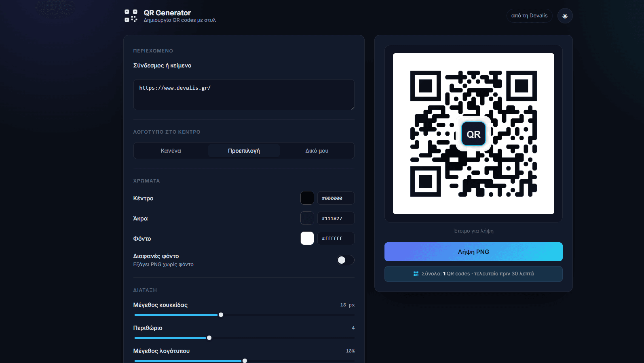
Task: Click the generated QR code preview
Action: [473, 134]
